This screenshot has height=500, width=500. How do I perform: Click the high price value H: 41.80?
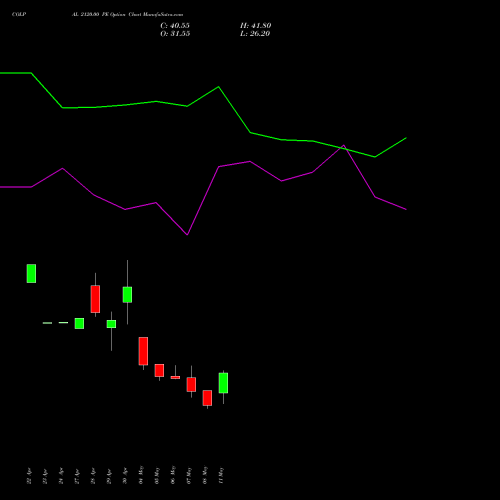pos(255,26)
